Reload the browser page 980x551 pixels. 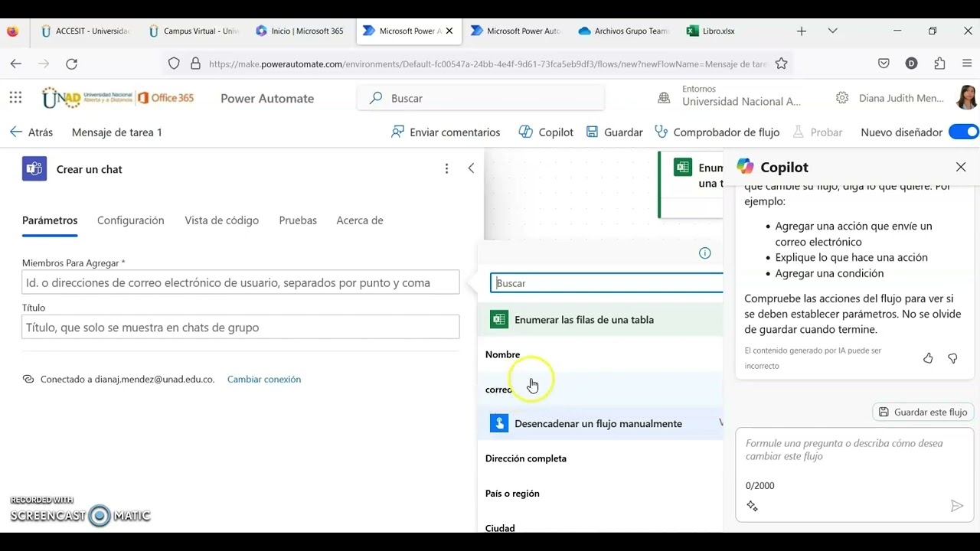tap(71, 64)
